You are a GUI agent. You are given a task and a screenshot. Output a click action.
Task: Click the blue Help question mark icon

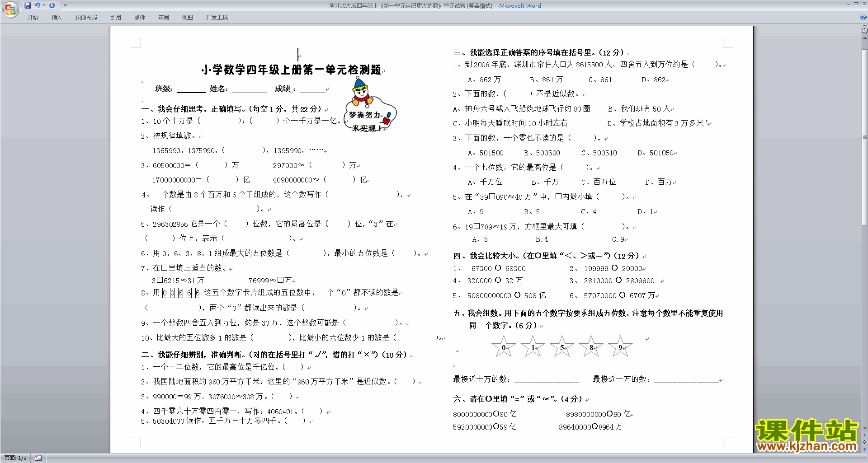pos(863,18)
